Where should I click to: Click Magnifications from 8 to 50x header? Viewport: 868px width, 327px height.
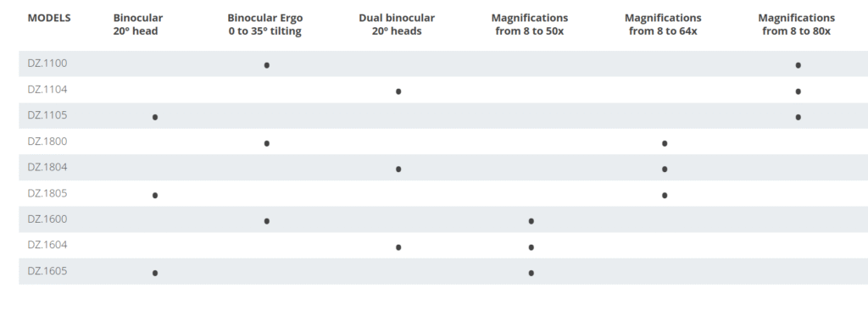coord(530,25)
